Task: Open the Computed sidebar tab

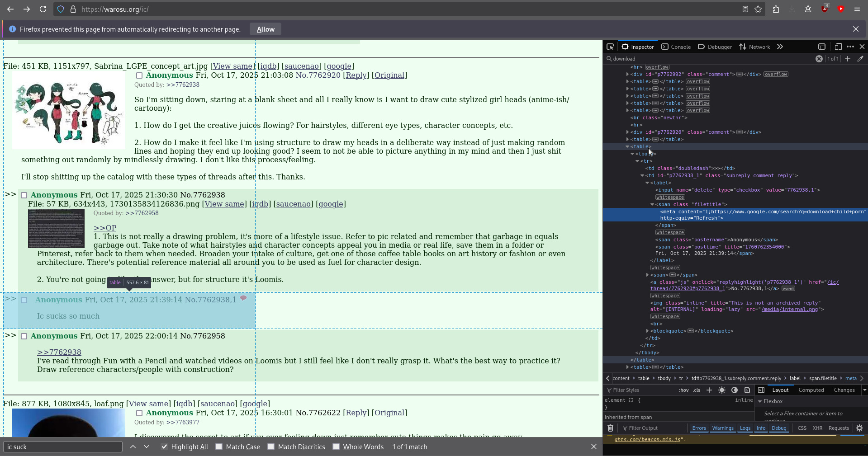Action: (811, 390)
